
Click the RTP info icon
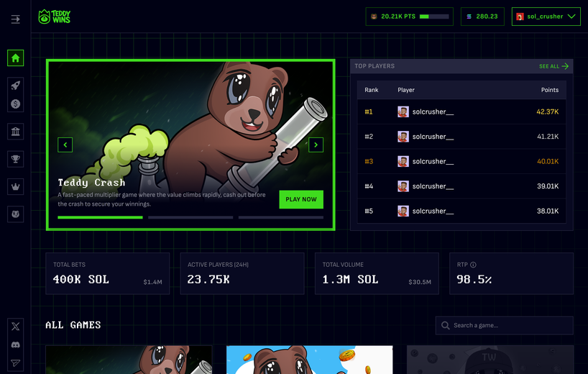point(473,265)
